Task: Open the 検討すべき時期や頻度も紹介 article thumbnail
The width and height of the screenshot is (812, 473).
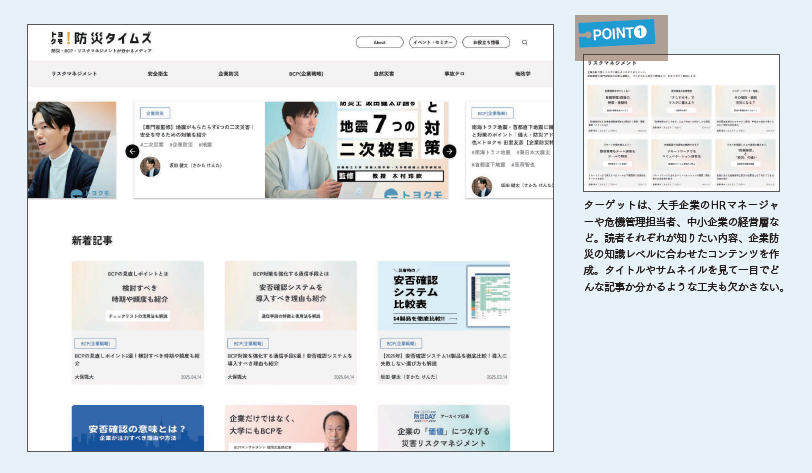Action: (138, 296)
